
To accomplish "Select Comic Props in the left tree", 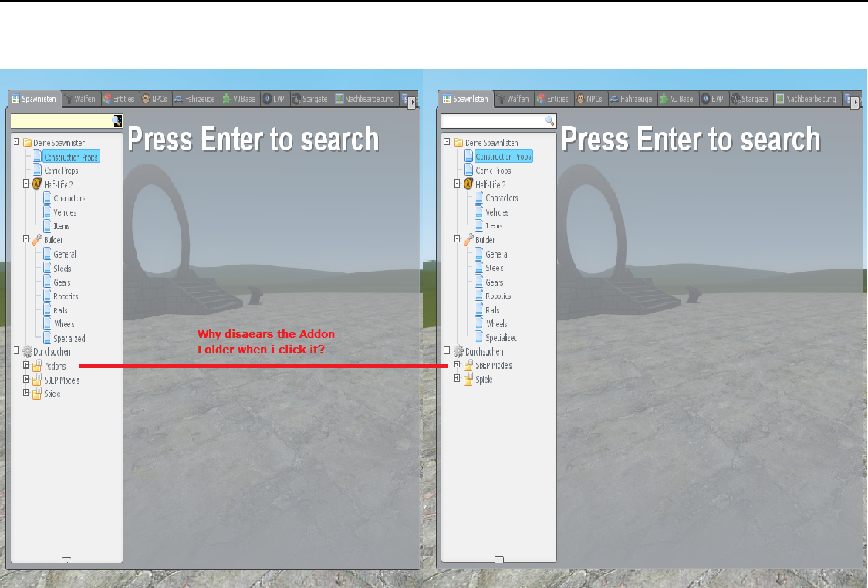I will point(61,171).
